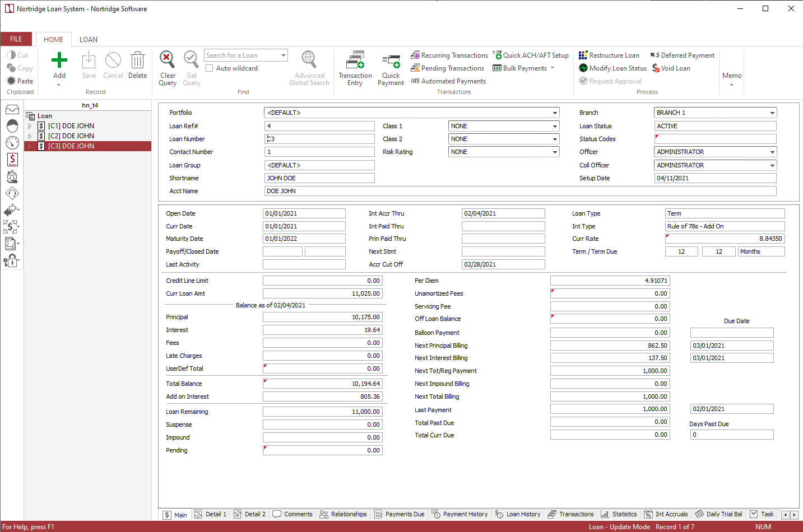Expand the Bulk Payments dropdown arrow
This screenshot has width=803, height=532.
pos(553,68)
